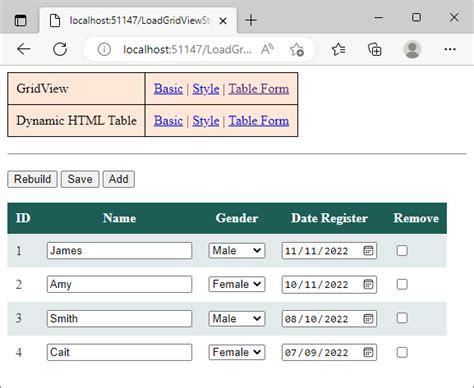Tick the Remove checkbox for James
This screenshot has height=388, width=474.
tap(402, 251)
